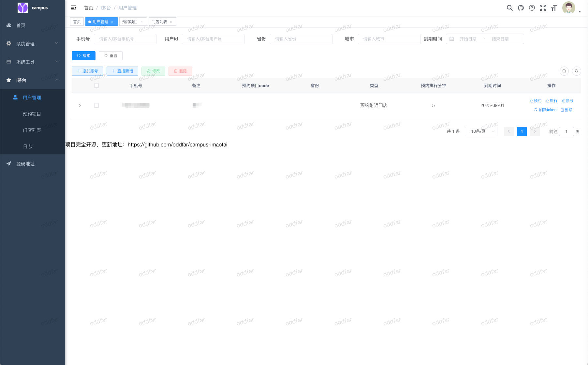588x365 pixels.
Task: Check the first row checkbox
Action: (96, 105)
